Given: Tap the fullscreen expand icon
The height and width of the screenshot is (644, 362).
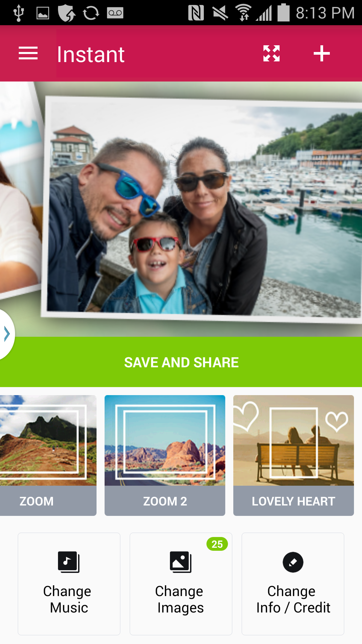Looking at the screenshot, I should pyautogui.click(x=271, y=54).
